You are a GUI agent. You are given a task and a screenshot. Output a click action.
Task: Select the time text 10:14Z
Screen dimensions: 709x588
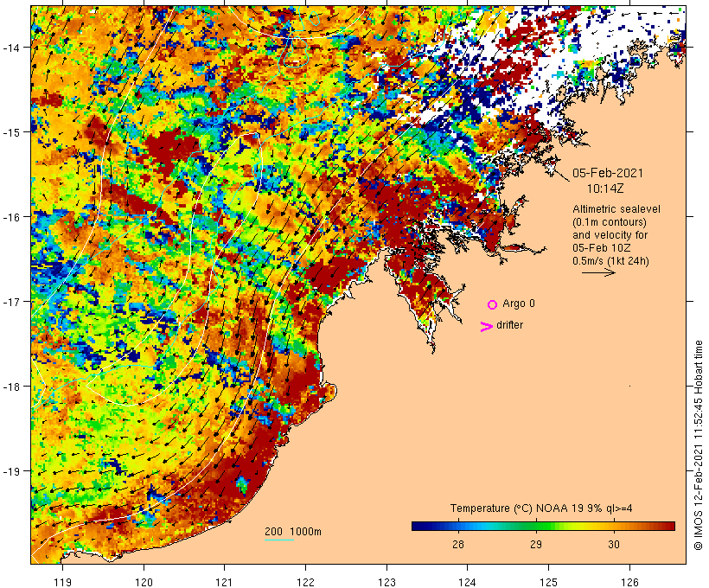tap(605, 189)
